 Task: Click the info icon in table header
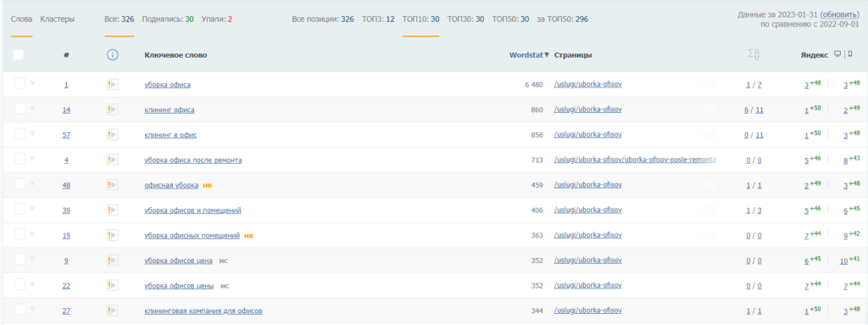pos(113,55)
